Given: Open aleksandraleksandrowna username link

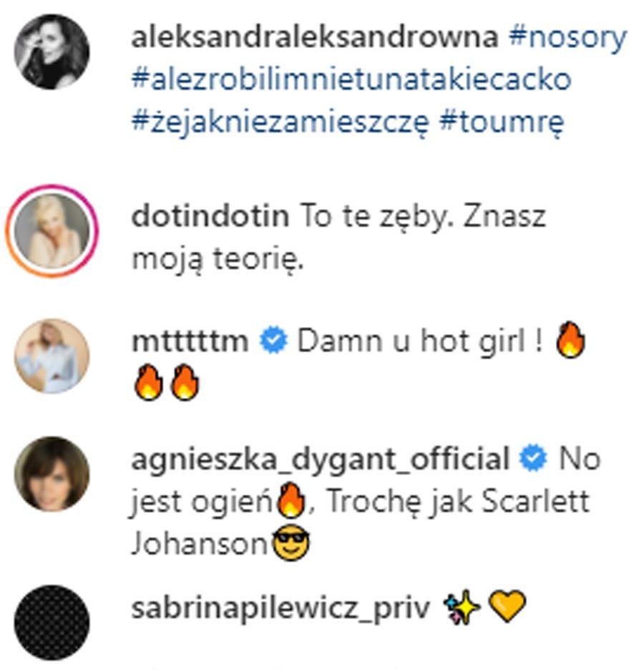Looking at the screenshot, I should [x=315, y=37].
